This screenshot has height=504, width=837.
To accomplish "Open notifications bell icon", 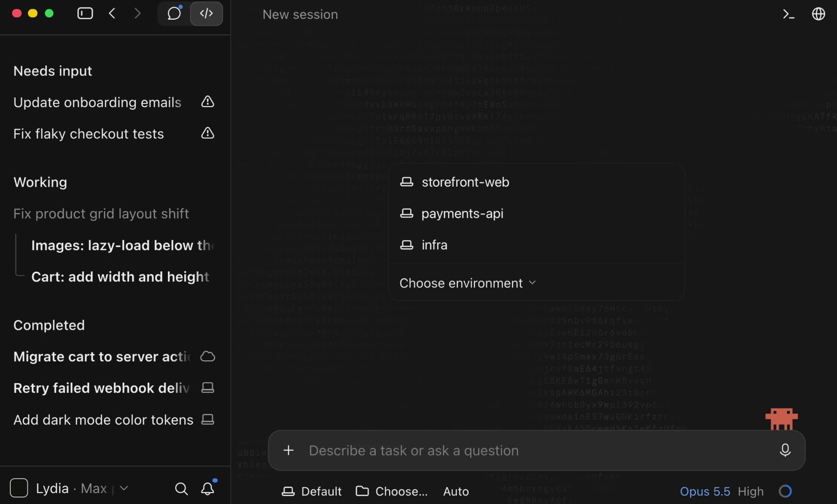I will coord(208,488).
